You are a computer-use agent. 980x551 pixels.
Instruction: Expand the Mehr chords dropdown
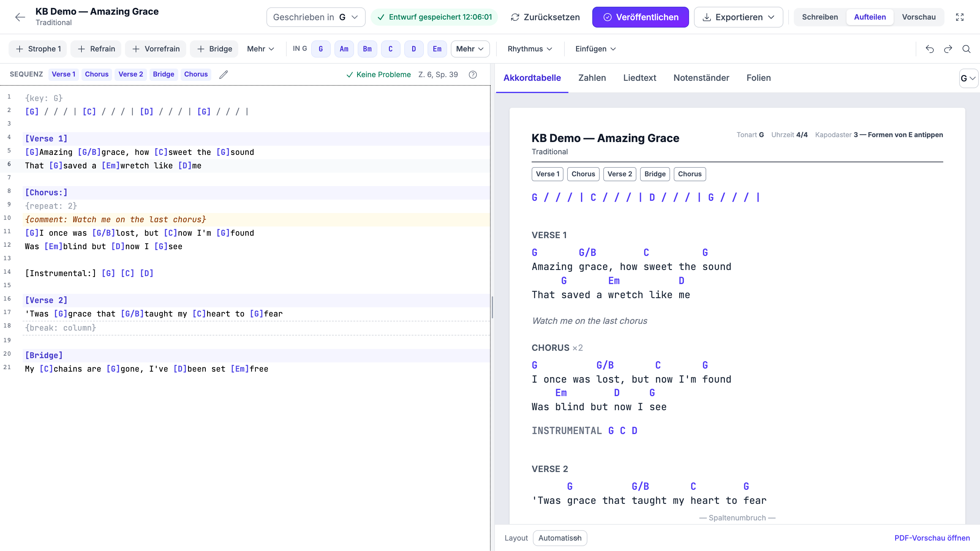pyautogui.click(x=470, y=49)
